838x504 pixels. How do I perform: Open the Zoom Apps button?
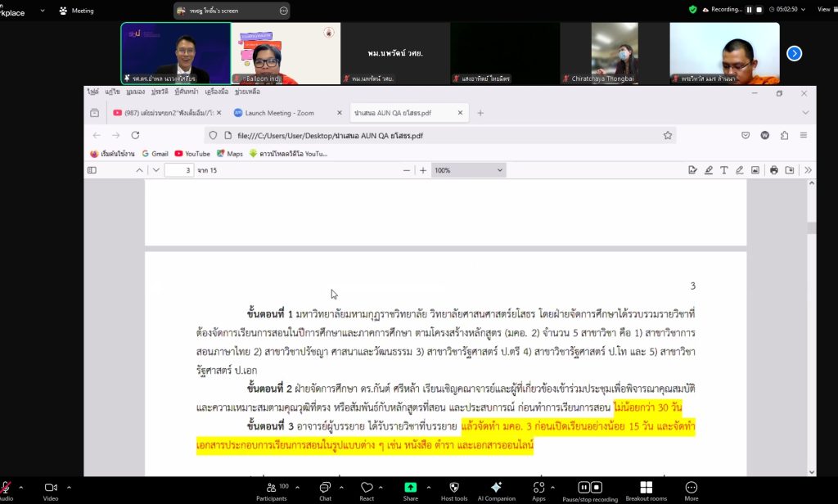pos(538,491)
